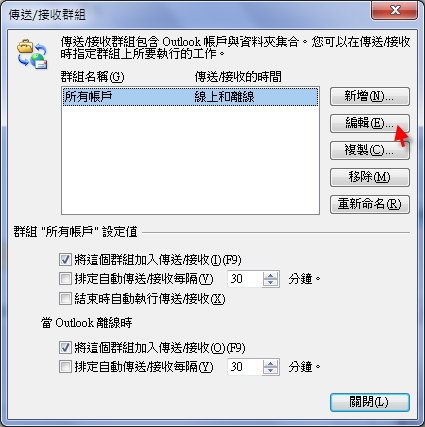This screenshot has width=425, height=427.
Task: Enable 結束時自動執行傳送/接收(X) checkbox
Action: pyautogui.click(x=65, y=299)
